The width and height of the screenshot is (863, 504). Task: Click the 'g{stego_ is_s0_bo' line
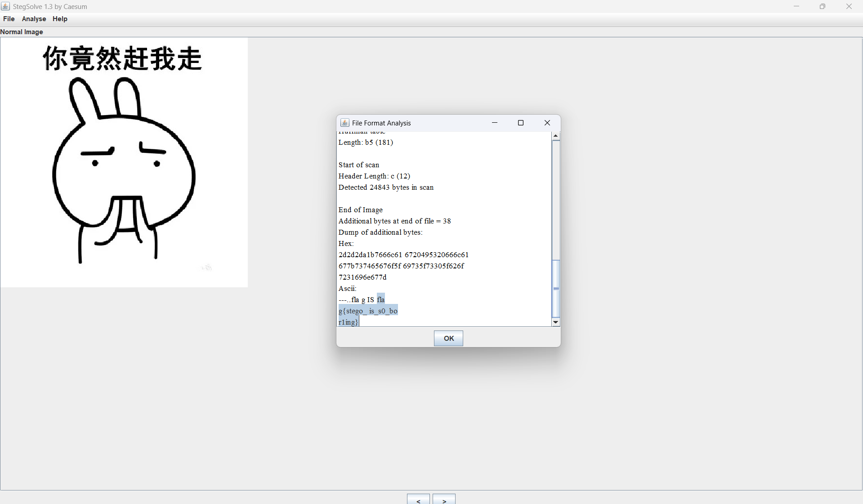coord(368,311)
